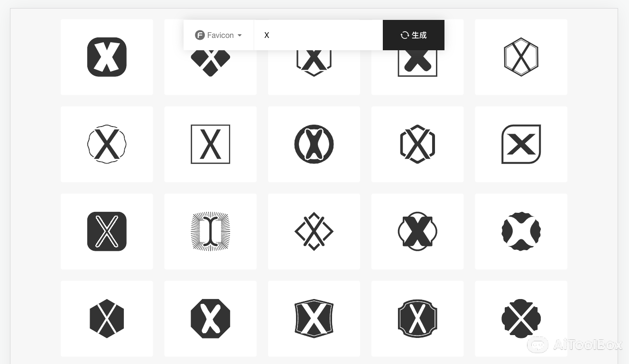Select the rounded black square X logo
The image size is (629, 364).
pyautogui.click(x=107, y=57)
